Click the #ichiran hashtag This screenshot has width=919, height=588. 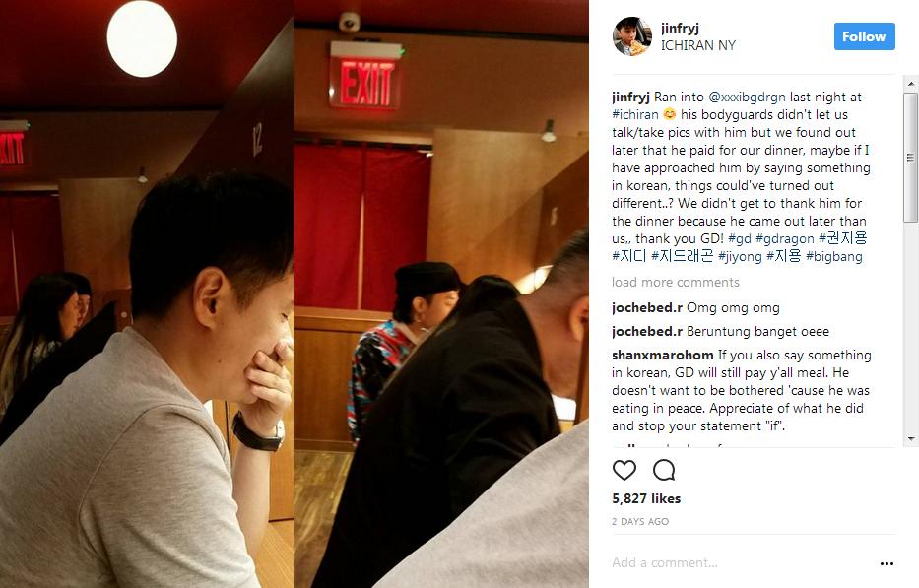(x=635, y=114)
